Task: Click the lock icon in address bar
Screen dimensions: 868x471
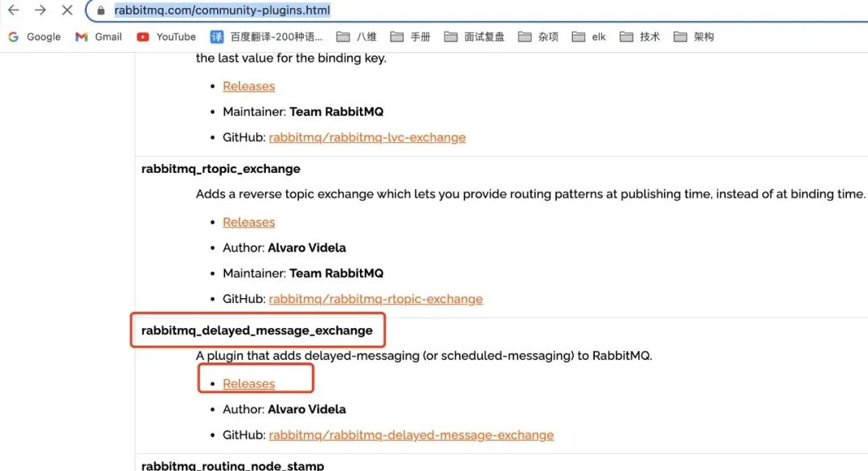Action: point(100,10)
